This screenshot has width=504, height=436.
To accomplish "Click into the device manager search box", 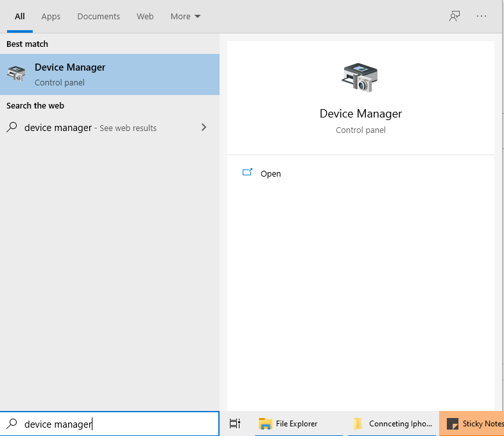I will [110, 424].
